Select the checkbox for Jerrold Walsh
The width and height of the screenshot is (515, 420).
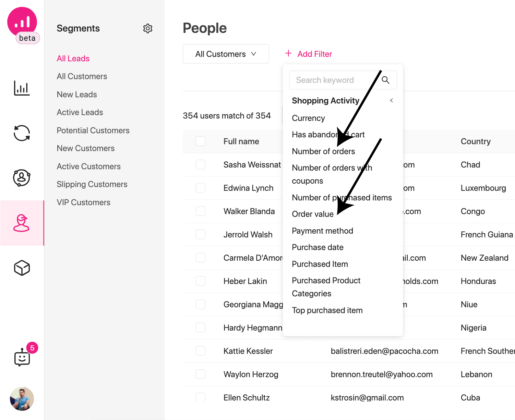[201, 234]
